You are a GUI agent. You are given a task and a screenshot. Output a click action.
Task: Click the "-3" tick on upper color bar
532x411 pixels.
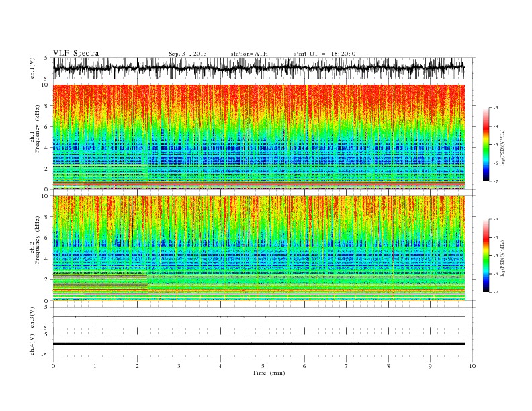[x=495, y=108]
